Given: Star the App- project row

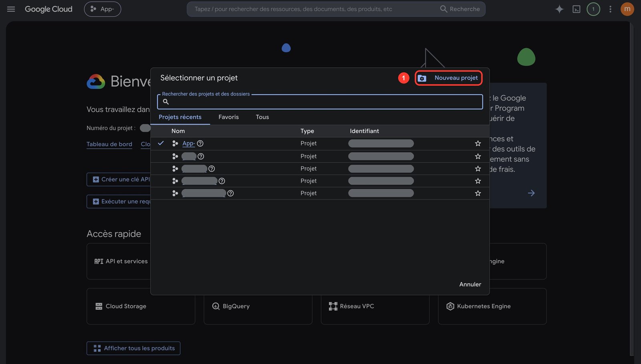Looking at the screenshot, I should tap(478, 143).
